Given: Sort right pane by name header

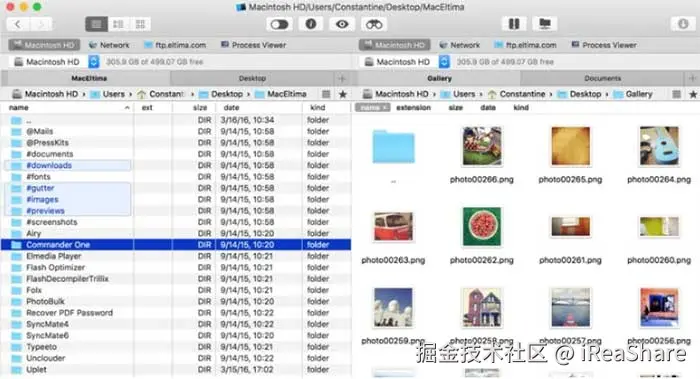Looking at the screenshot, I should coord(373,108).
